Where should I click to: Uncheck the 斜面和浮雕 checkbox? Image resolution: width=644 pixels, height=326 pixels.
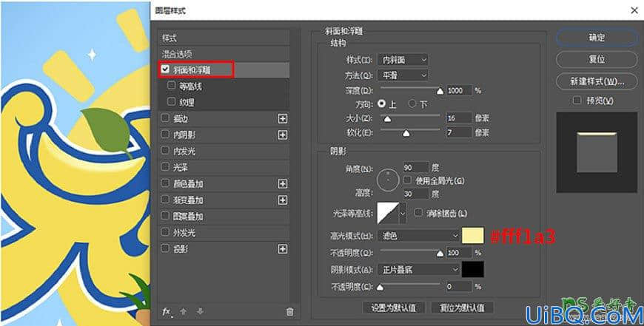coord(165,69)
